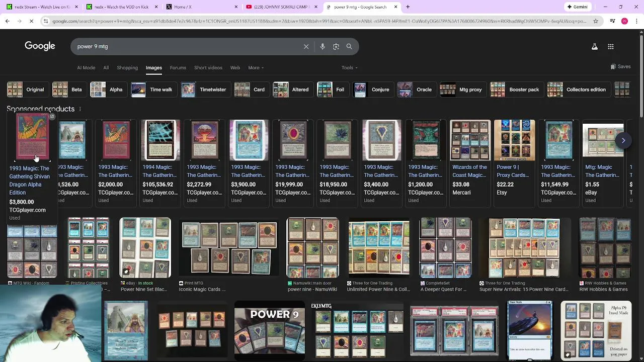Switch to nedx Stream Watch Live tab

click(41, 7)
